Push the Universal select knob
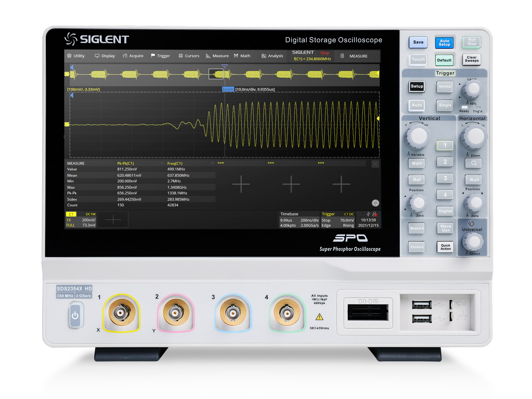Image resolution: width=532 pixels, height=399 pixels. (x=473, y=241)
